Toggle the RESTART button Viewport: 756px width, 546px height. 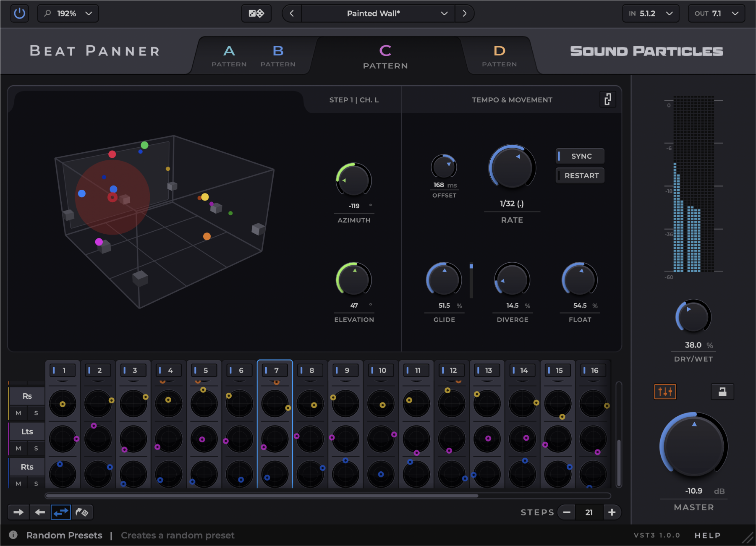tap(580, 175)
